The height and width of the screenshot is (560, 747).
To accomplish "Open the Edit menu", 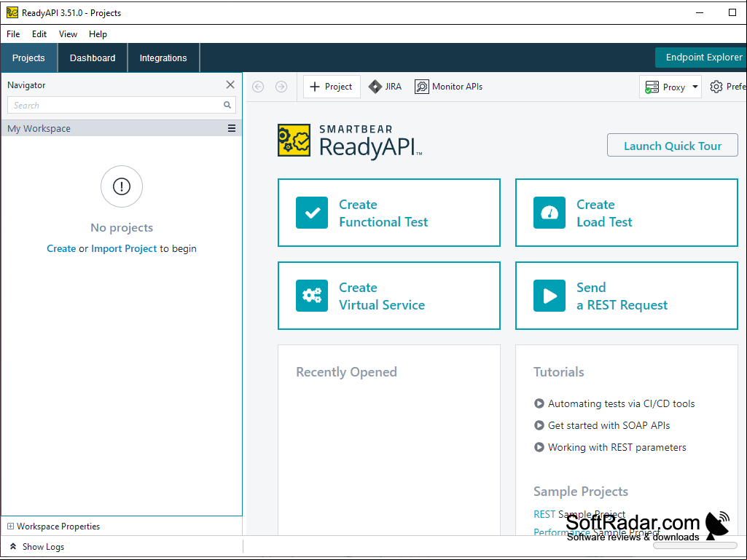I will 39,34.
